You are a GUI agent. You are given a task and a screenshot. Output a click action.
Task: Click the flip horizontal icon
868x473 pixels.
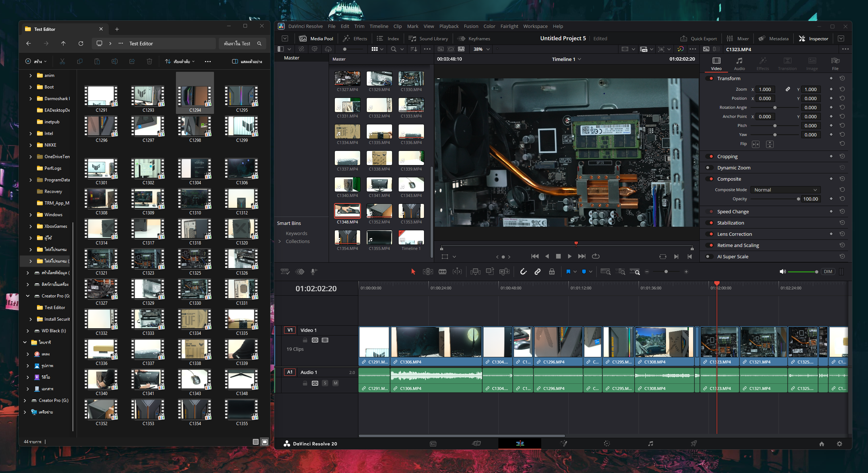(756, 144)
